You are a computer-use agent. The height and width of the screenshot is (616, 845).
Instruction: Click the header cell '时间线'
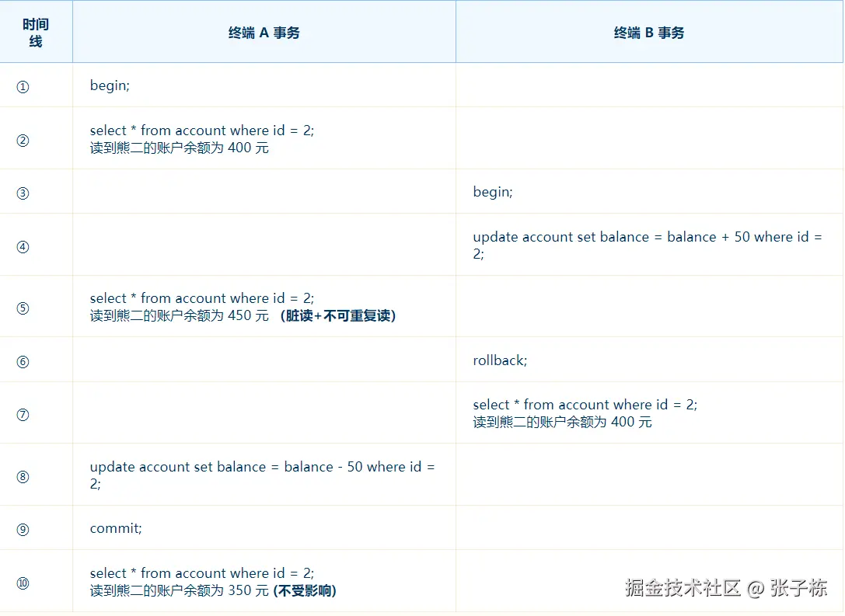point(36,33)
